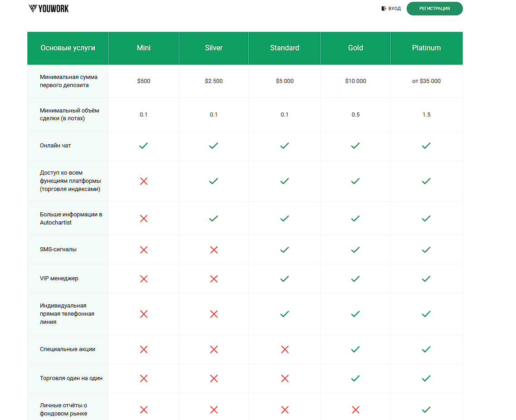Click green checkmark for Mini online chat
The width and height of the screenshot is (516, 420).
[143, 146]
